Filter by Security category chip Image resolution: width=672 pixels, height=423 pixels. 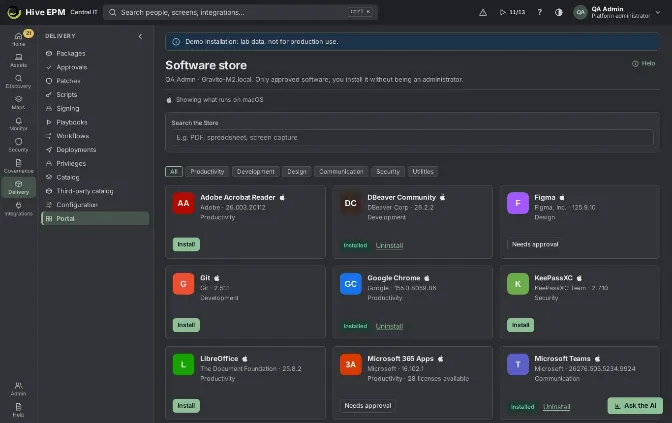click(388, 171)
